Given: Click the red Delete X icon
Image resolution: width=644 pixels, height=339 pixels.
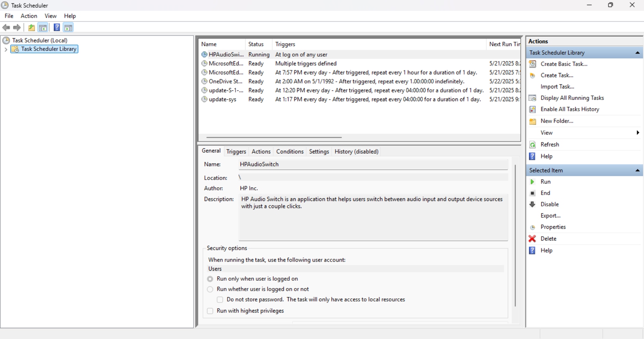Looking at the screenshot, I should pyautogui.click(x=532, y=239).
